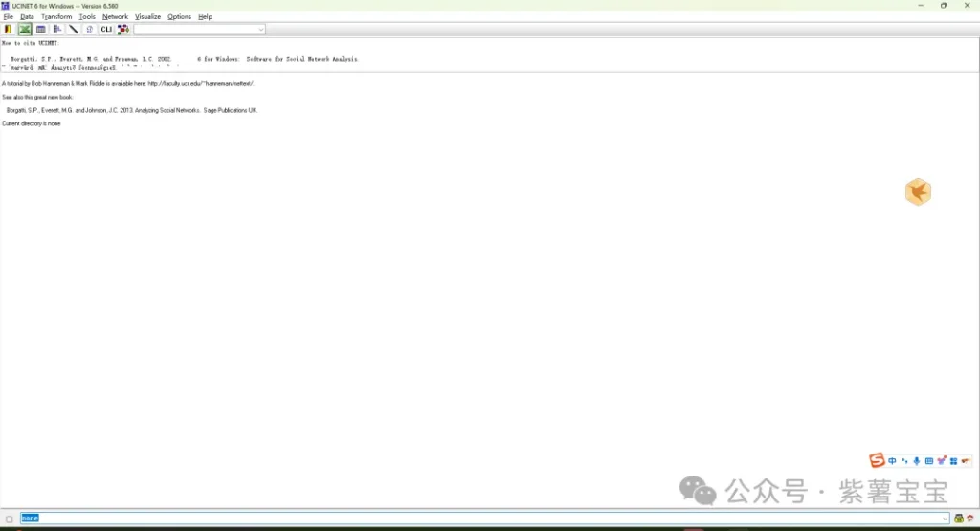Open the UCINET spreadsheet editor icon

41,30
